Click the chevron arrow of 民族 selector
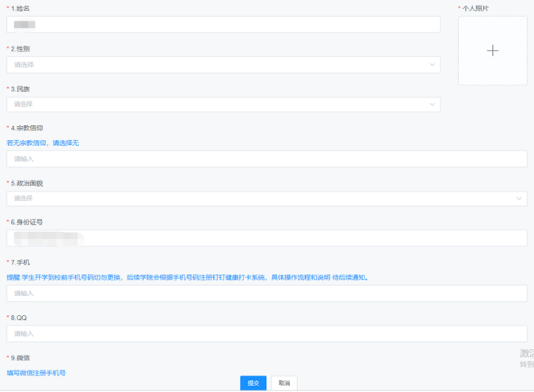This screenshot has height=392, width=534. [x=432, y=104]
